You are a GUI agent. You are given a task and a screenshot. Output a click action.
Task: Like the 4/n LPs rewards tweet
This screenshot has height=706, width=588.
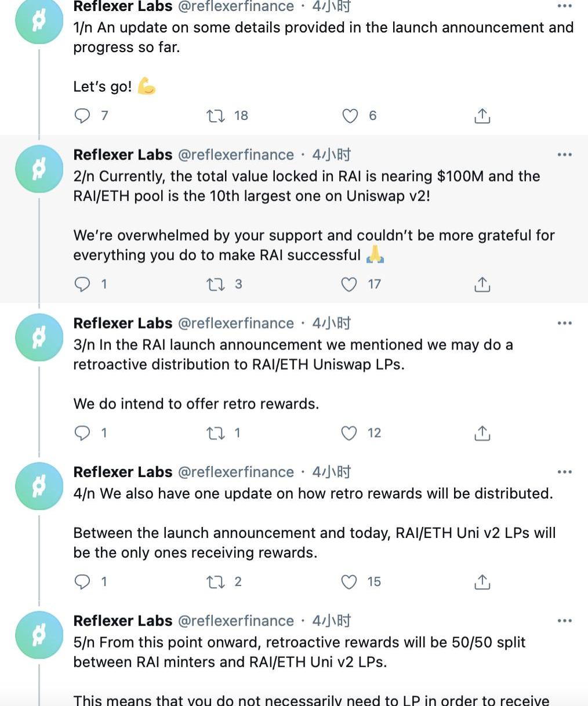coord(349,582)
